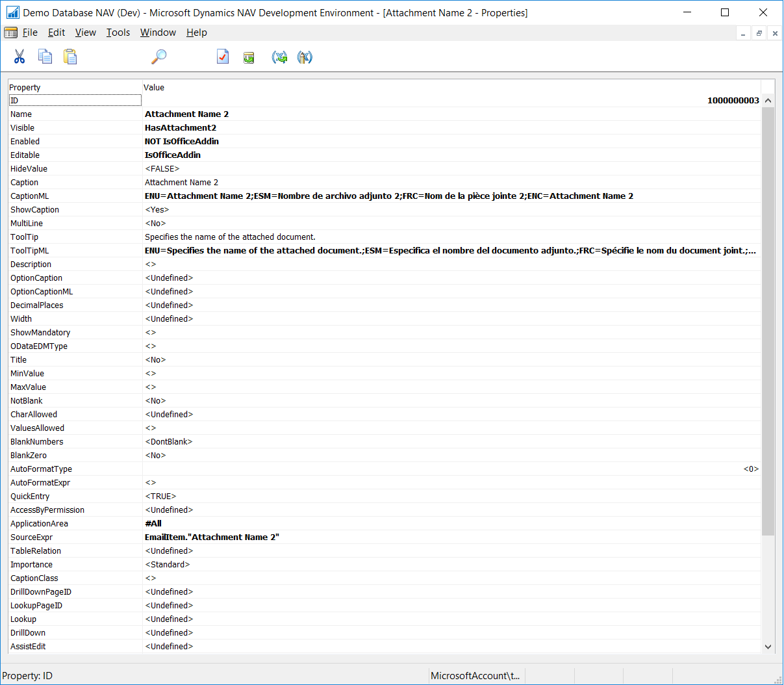
Task: Click the vertical scrollbar thumb
Action: pyautogui.click(x=768, y=321)
